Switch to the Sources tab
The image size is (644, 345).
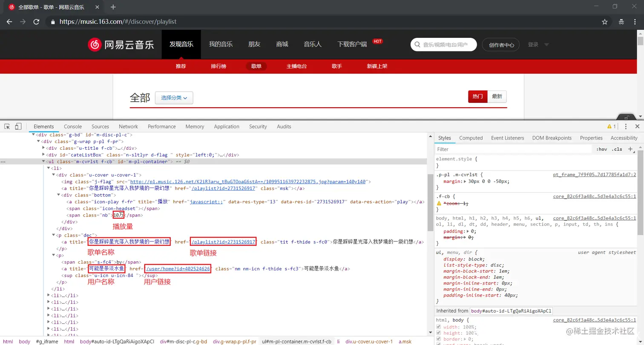[x=101, y=126]
